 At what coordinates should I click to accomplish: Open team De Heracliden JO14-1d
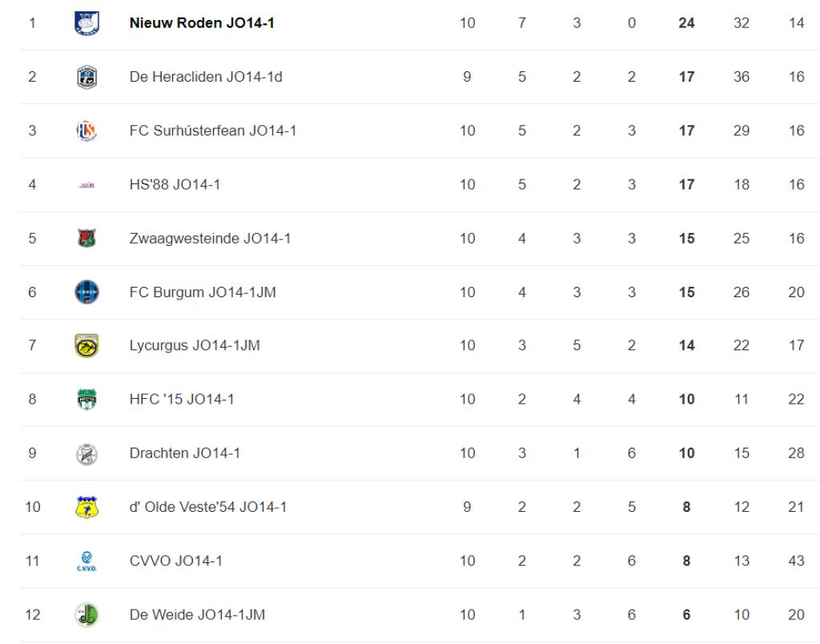pyautogui.click(x=206, y=77)
